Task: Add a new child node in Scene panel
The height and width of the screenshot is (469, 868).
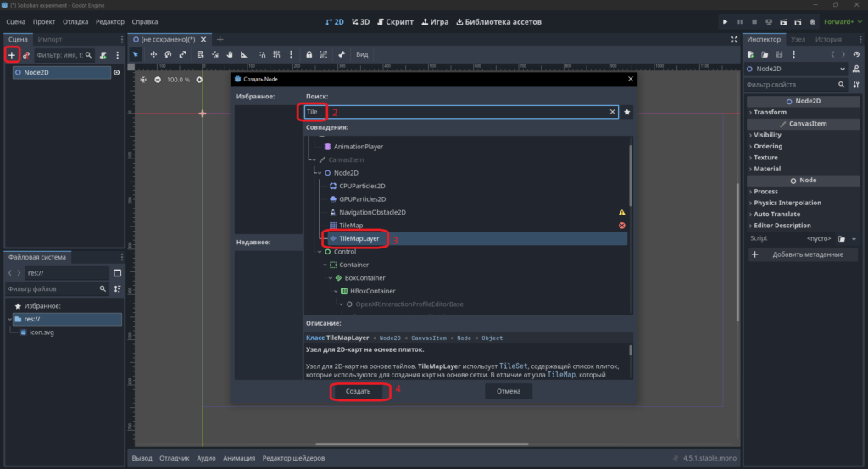Action: pos(12,55)
